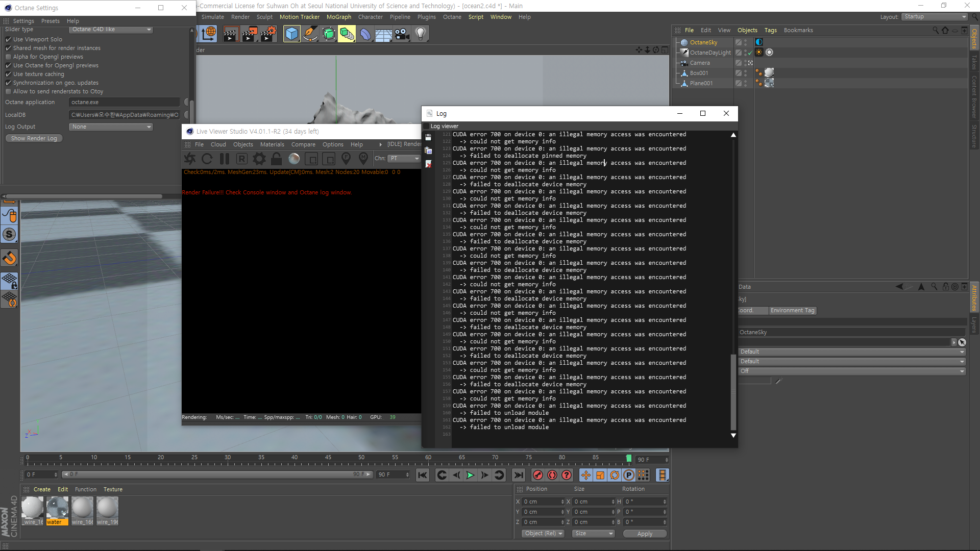Click Octane application input field octane.exe

(125, 103)
